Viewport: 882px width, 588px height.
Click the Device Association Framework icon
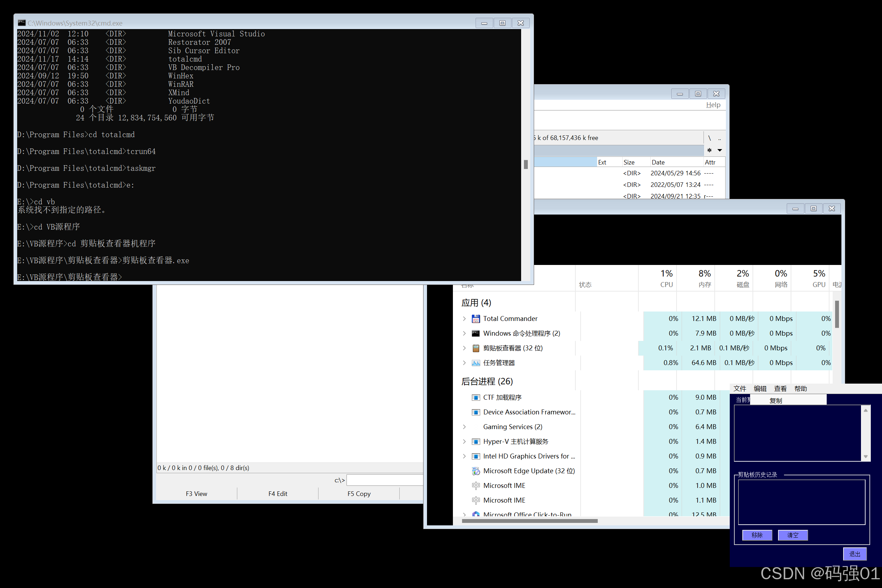point(476,412)
